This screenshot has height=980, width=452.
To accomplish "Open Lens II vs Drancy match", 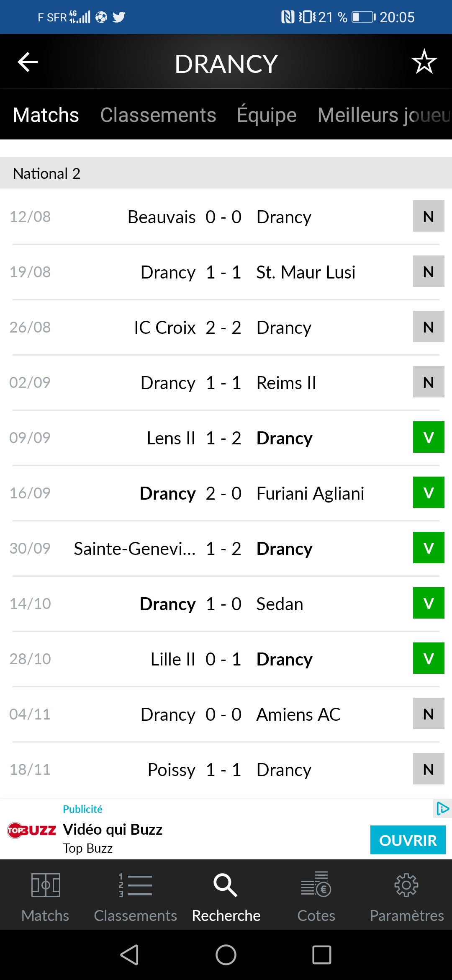I will 226,438.
